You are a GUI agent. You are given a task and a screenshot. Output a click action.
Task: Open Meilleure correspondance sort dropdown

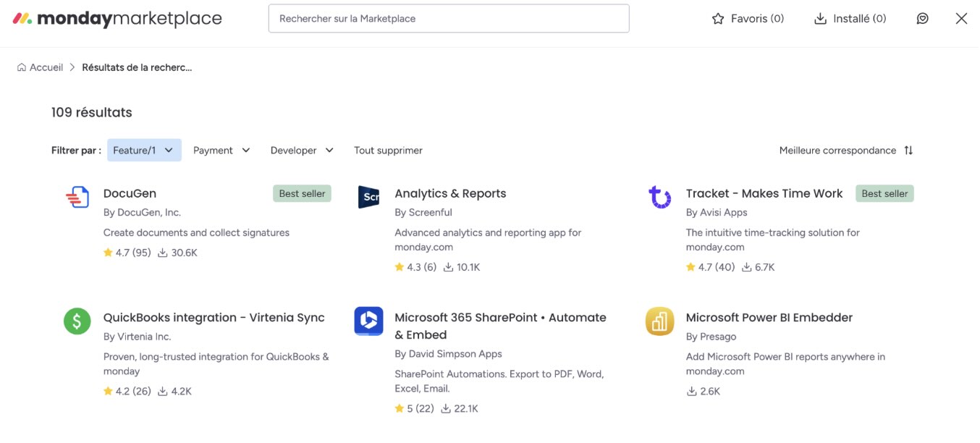pos(846,151)
